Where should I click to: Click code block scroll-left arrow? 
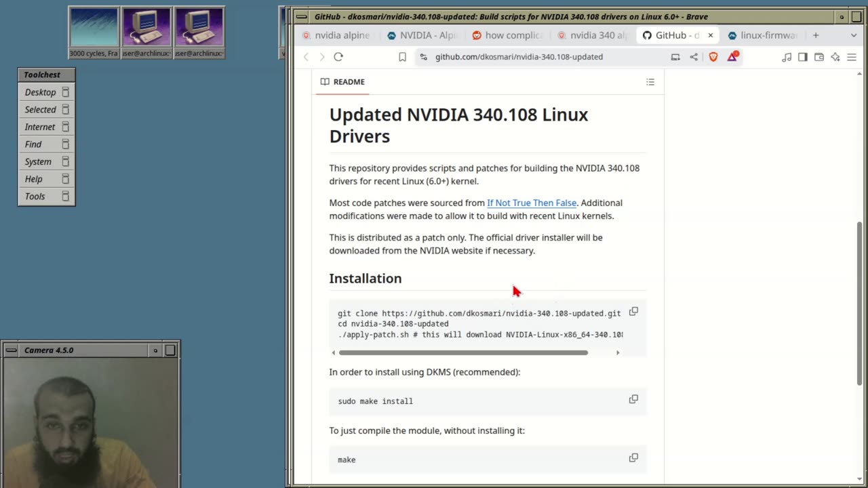point(333,352)
